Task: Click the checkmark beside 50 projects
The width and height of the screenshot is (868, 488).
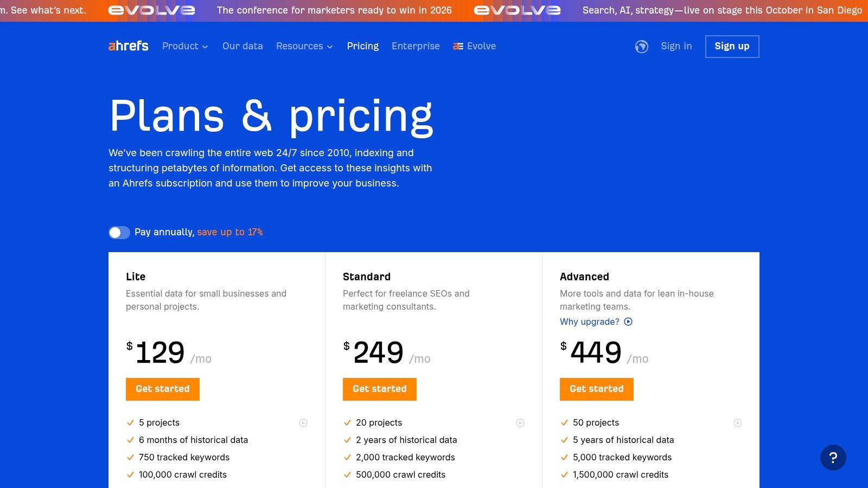Action: pos(564,422)
